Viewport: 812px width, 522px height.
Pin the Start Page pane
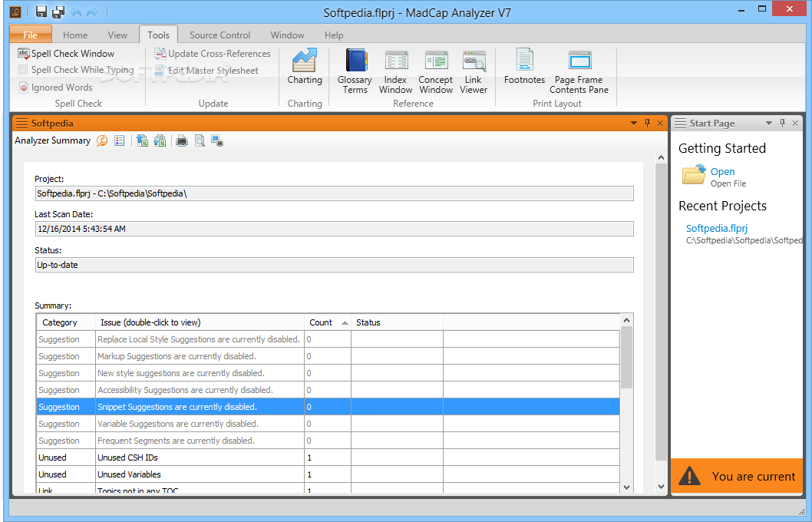pyautogui.click(x=783, y=123)
